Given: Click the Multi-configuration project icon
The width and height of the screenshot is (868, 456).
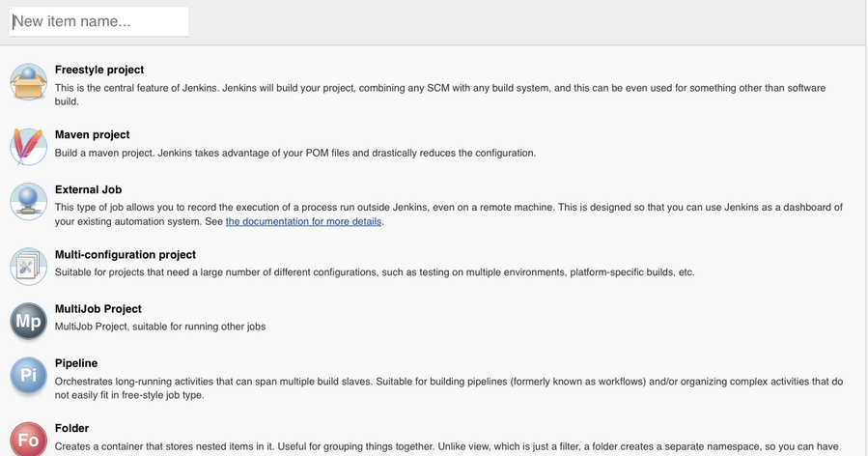Looking at the screenshot, I should click(28, 267).
